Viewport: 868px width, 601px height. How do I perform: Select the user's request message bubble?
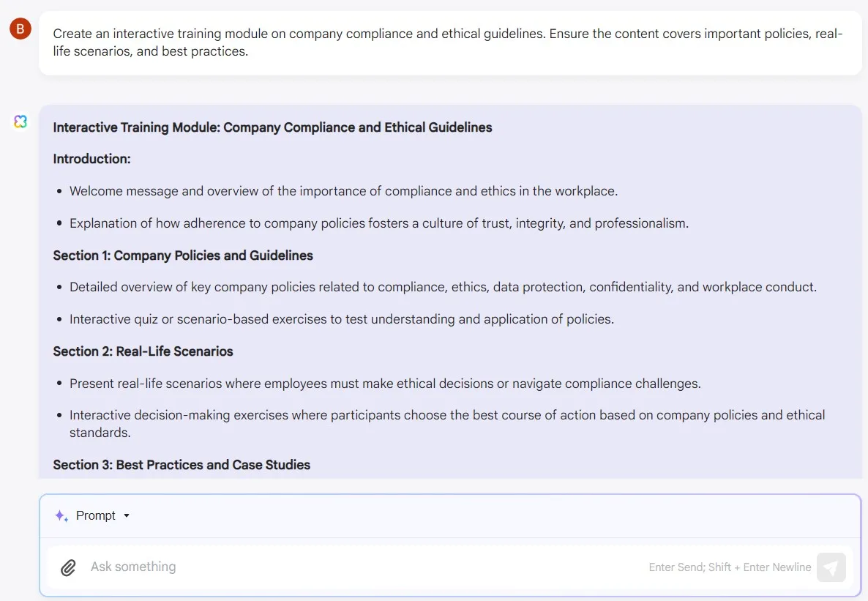[x=450, y=42]
